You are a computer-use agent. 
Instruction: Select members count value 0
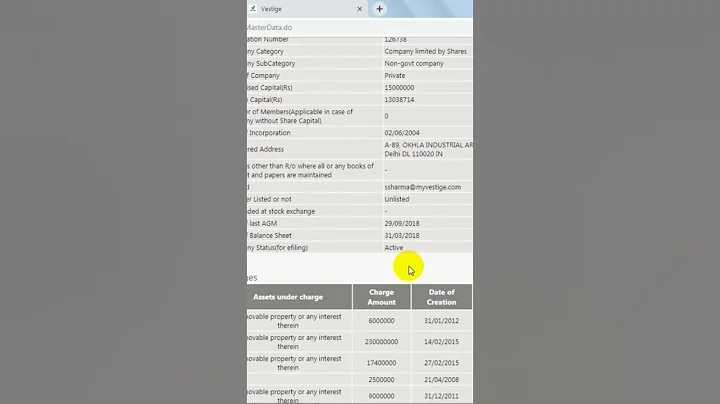386,116
